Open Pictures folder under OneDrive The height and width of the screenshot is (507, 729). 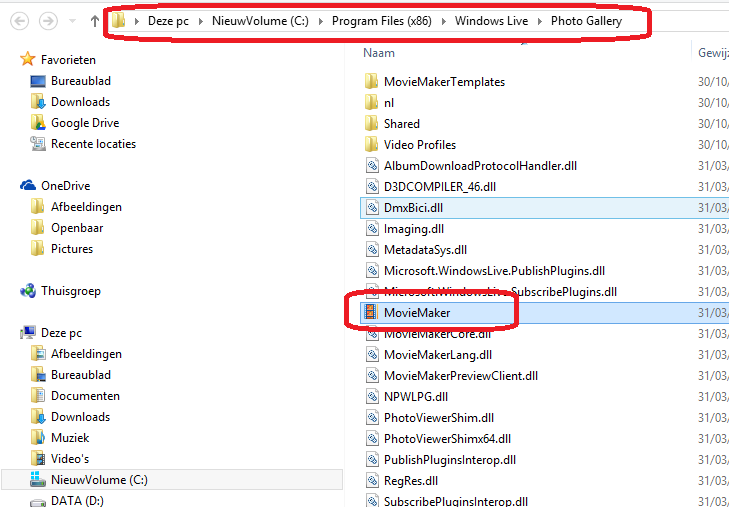tap(72, 249)
